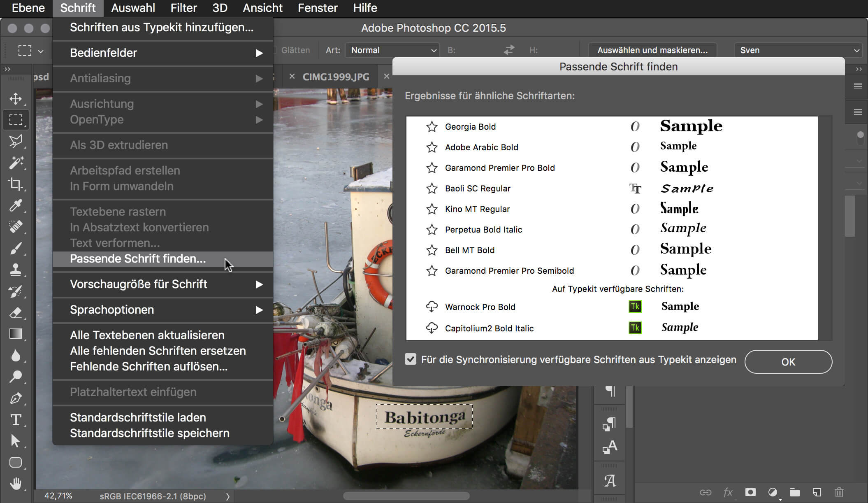Viewport: 868px width, 503px height.
Task: Click the link layers icon
Action: tap(706, 492)
